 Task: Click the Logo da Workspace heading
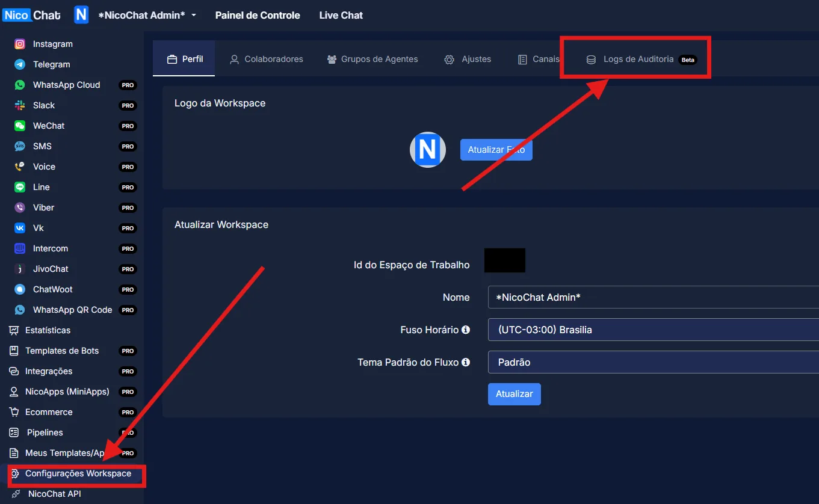point(220,103)
